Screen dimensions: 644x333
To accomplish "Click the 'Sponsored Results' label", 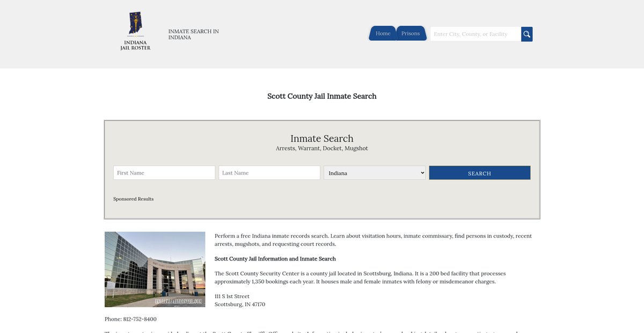I will pyautogui.click(x=133, y=199).
